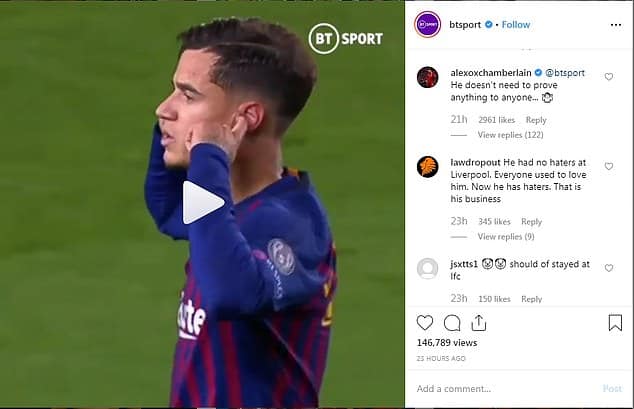Play the video with center play button
The width and height of the screenshot is (634, 409).
tap(203, 202)
